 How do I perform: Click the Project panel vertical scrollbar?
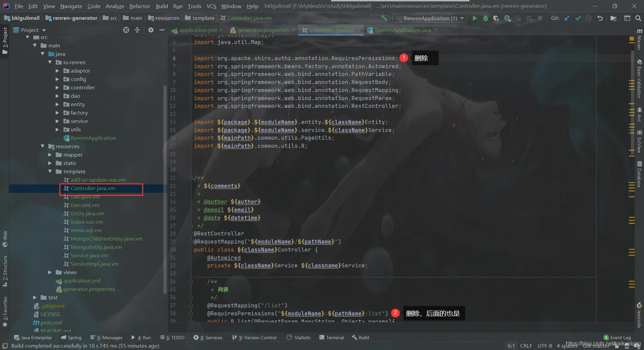(165, 189)
